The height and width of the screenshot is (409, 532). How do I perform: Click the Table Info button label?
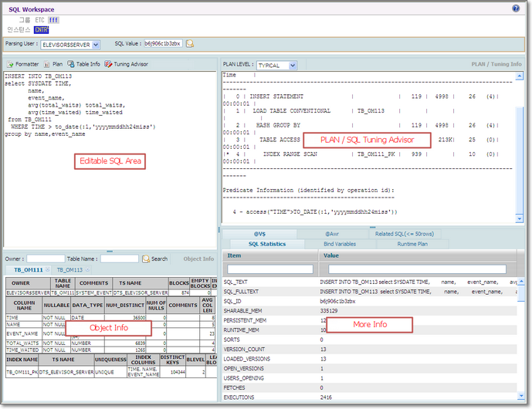88,64
